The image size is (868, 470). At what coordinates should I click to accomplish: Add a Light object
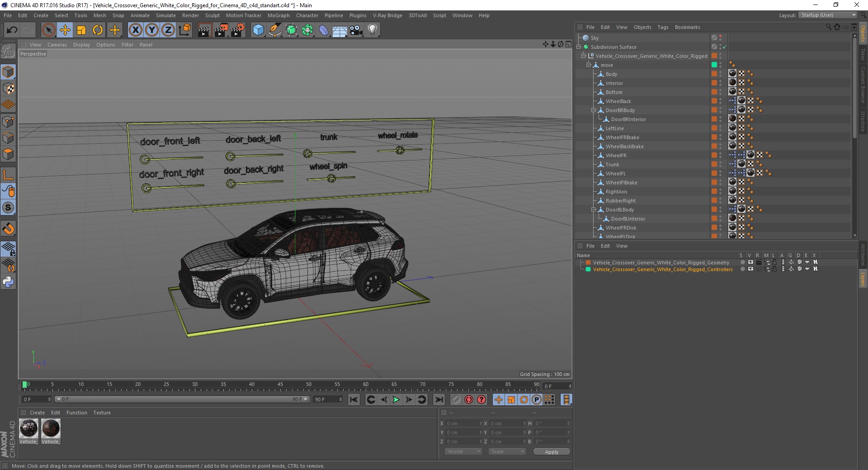pyautogui.click(x=372, y=30)
